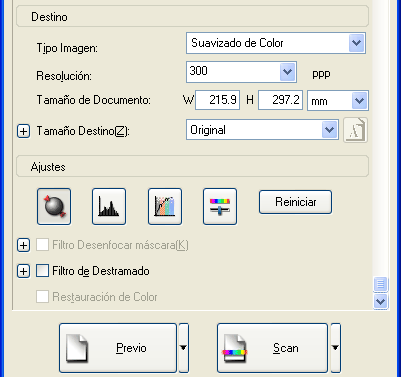Viewport: 401px width, 377px height.
Task: Click the orientation page icon beside Original
Action: pyautogui.click(x=355, y=130)
